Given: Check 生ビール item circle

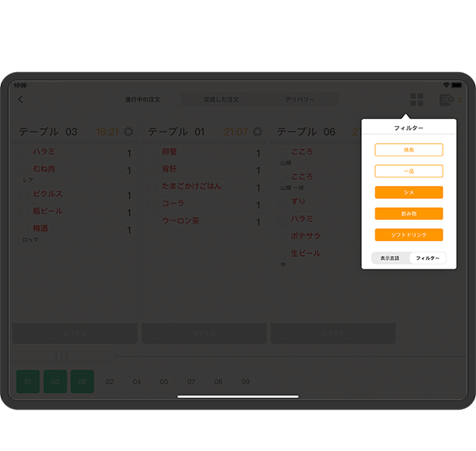Looking at the screenshot, I should coord(282,254).
